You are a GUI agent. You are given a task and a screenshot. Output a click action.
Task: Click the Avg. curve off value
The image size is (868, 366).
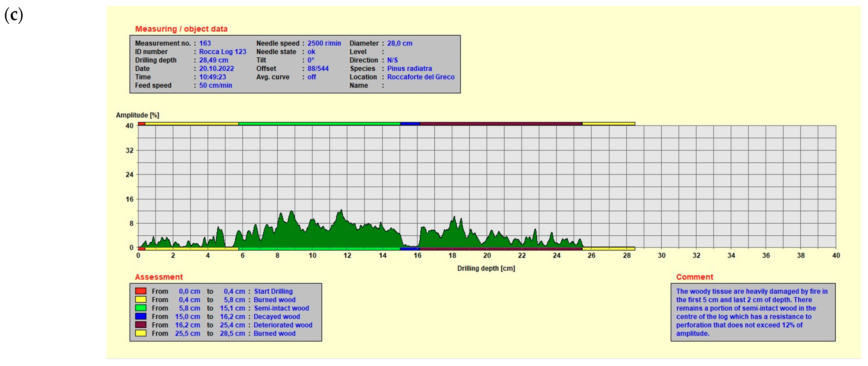tap(311, 77)
